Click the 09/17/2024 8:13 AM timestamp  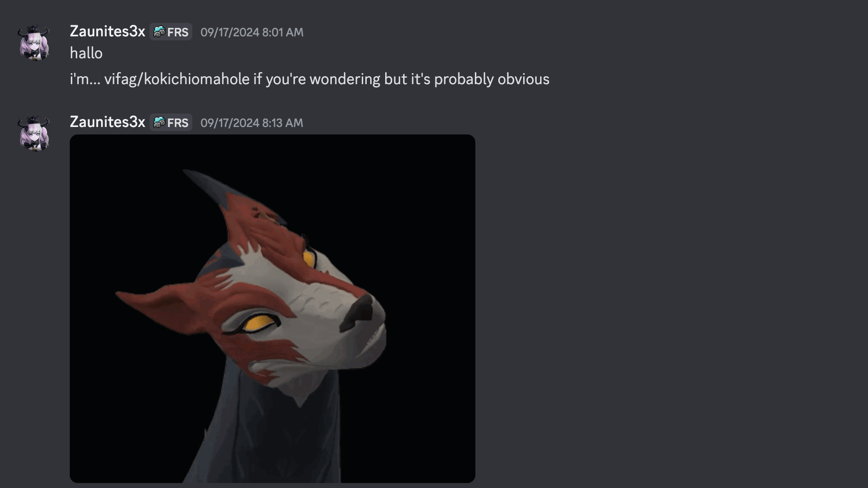coord(252,123)
